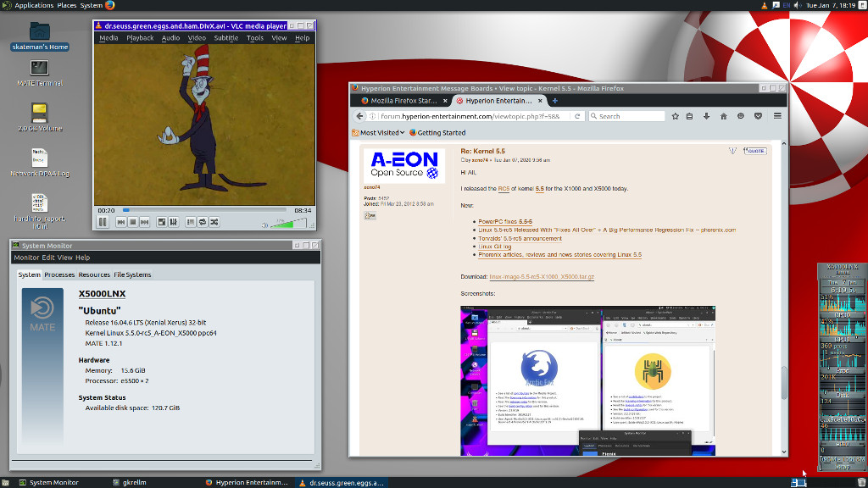The image size is (868, 488).
Task: Select MATE Terminal desktop icon
Action: click(x=40, y=73)
